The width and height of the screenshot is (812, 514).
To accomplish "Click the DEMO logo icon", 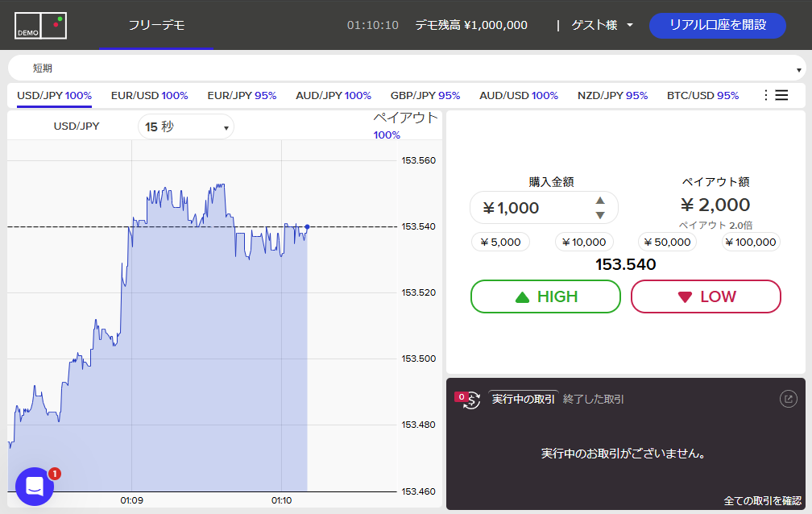I will click(41, 26).
